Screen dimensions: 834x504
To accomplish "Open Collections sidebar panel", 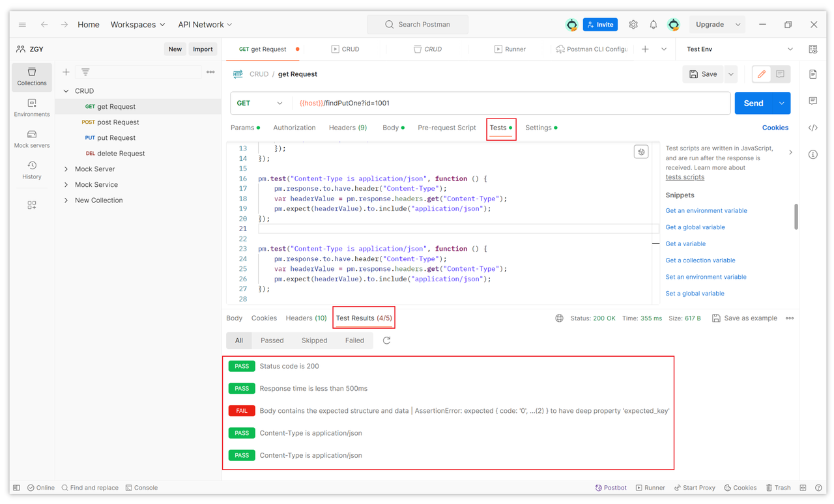I will click(32, 76).
